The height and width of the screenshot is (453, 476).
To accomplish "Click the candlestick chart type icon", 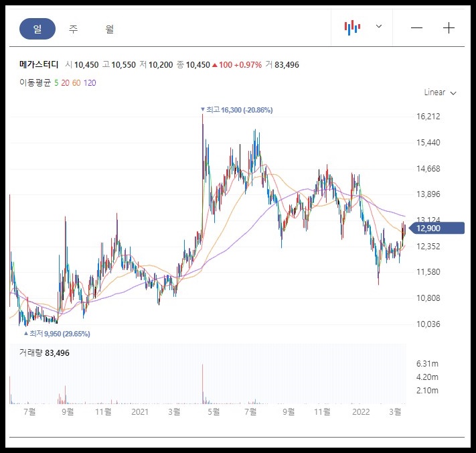I will (352, 27).
